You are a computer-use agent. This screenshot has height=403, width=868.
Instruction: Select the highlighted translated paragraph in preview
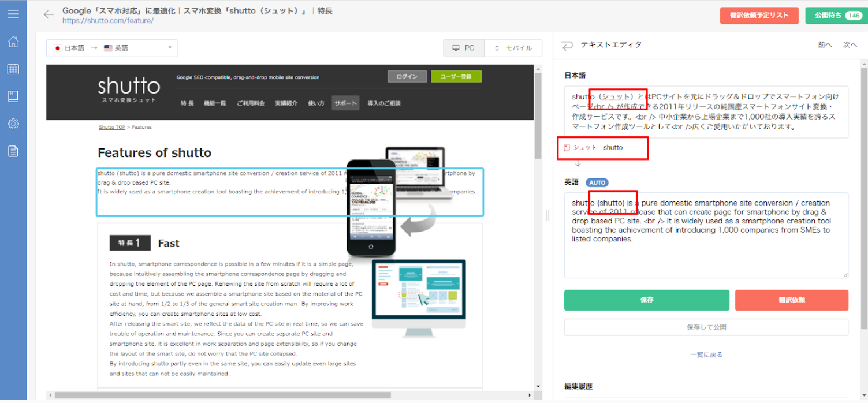289,192
